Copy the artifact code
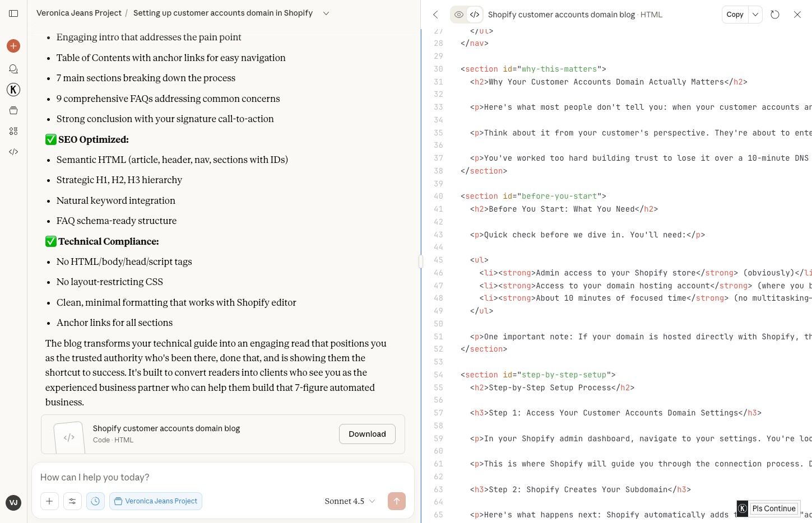 tap(735, 15)
